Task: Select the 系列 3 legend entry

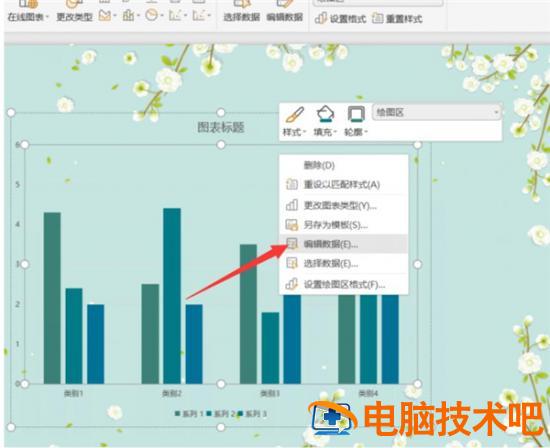Action: point(253,414)
